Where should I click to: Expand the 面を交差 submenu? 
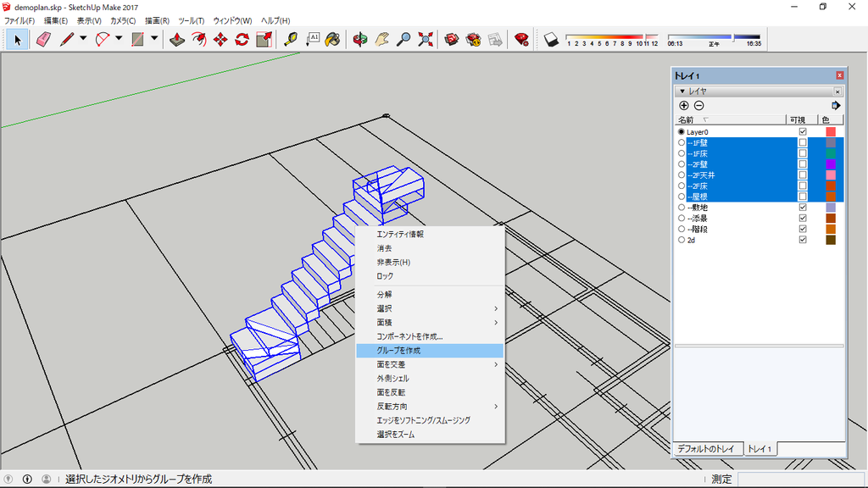[430, 364]
